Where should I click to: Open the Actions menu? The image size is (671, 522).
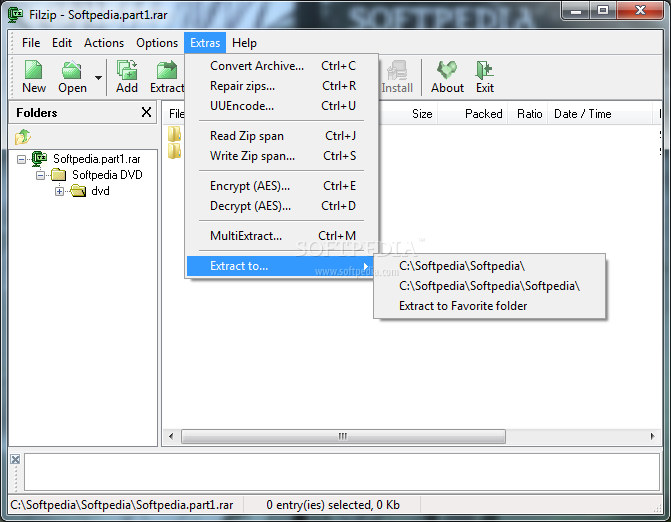pos(104,43)
